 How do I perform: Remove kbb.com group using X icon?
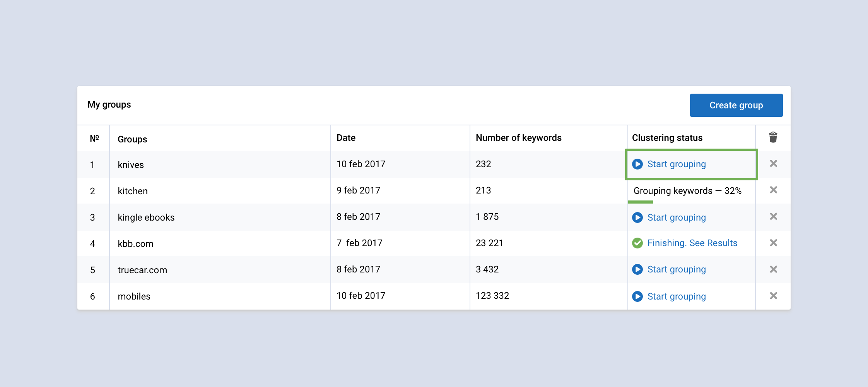point(773,243)
